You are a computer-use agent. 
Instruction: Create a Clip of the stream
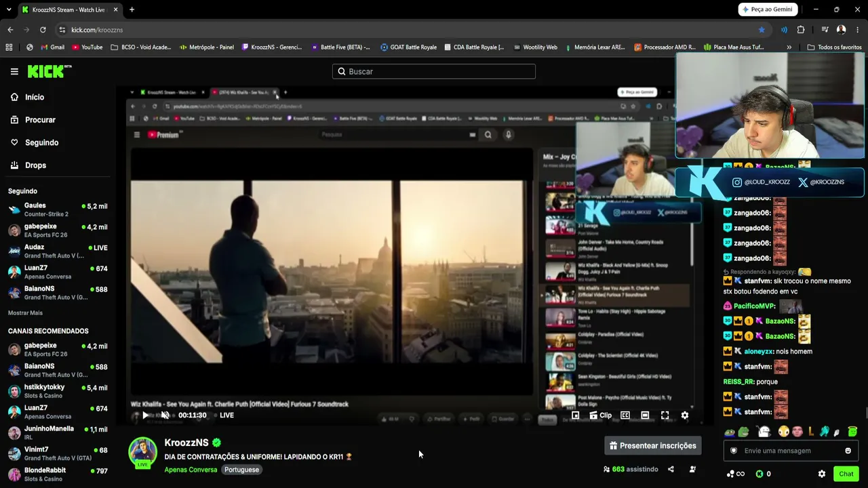pyautogui.click(x=600, y=415)
